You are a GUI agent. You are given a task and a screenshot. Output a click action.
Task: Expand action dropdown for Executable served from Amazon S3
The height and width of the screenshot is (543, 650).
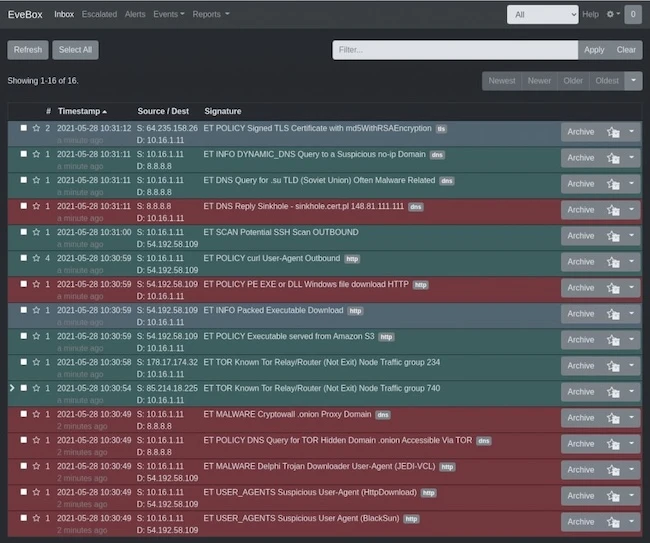632,340
